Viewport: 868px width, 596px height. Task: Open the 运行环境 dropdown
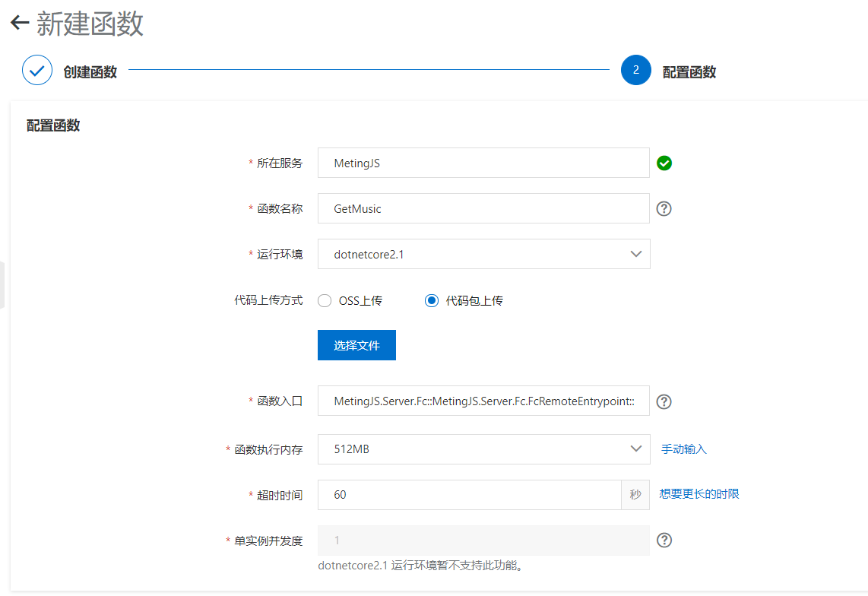click(483, 254)
